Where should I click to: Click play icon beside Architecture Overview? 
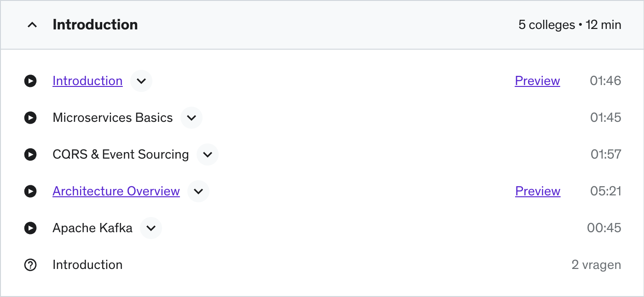[30, 191]
